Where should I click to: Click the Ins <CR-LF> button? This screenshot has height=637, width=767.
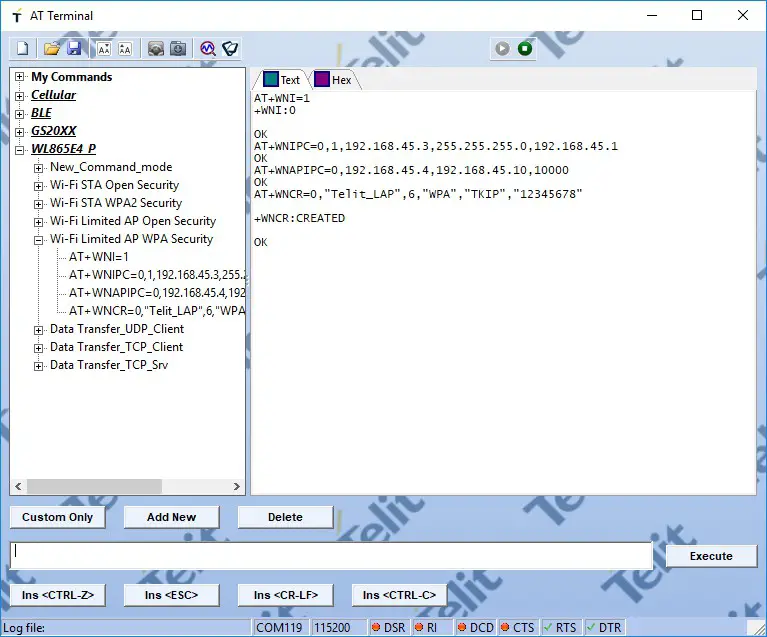[x=285, y=595]
